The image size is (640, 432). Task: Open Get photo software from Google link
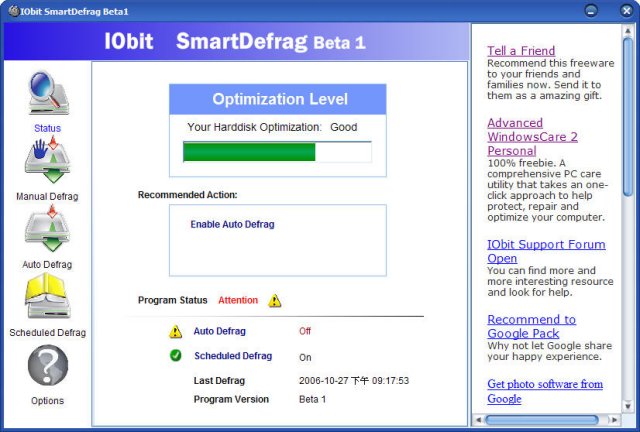[544, 391]
